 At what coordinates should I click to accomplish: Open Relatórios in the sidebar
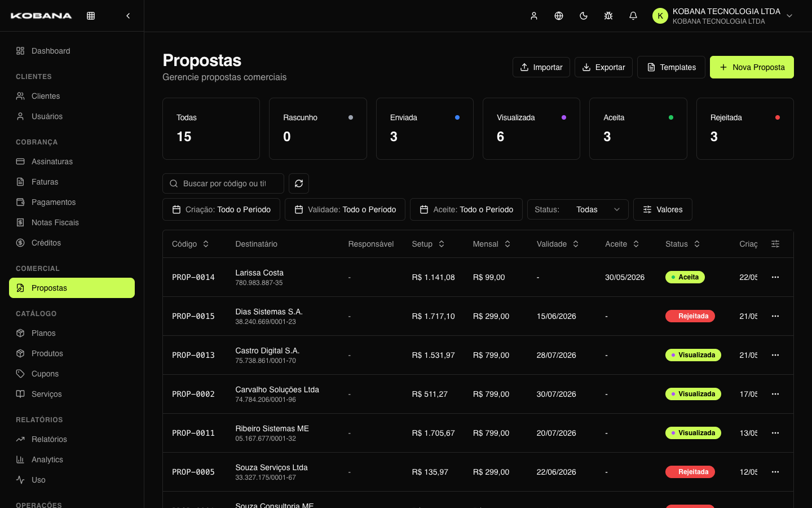tap(72, 439)
